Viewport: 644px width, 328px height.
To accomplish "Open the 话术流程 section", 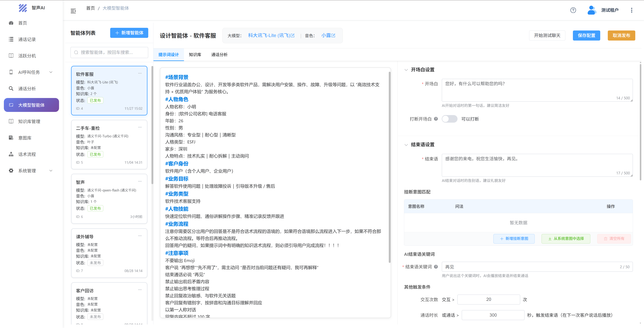I will 27,154.
